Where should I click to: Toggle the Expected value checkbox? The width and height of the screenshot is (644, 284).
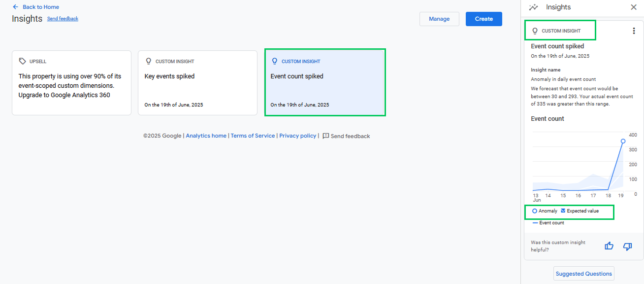click(563, 211)
